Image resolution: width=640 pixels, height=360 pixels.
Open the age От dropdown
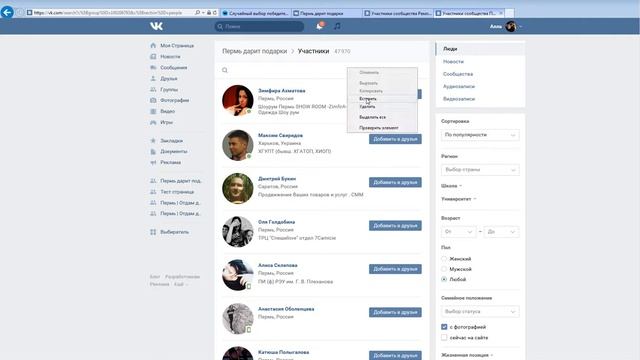[458, 231]
